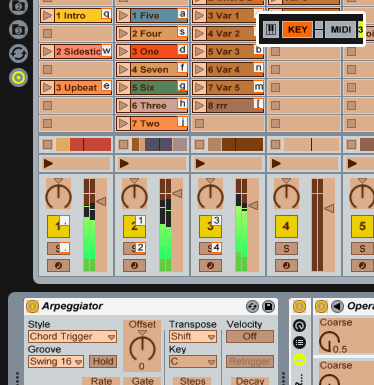
Task: Toggle the instrument rack activator icon
Action: [299, 306]
